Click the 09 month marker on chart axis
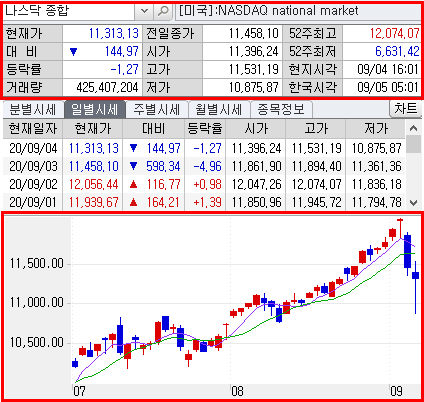This screenshot has width=424, height=402. click(x=396, y=391)
